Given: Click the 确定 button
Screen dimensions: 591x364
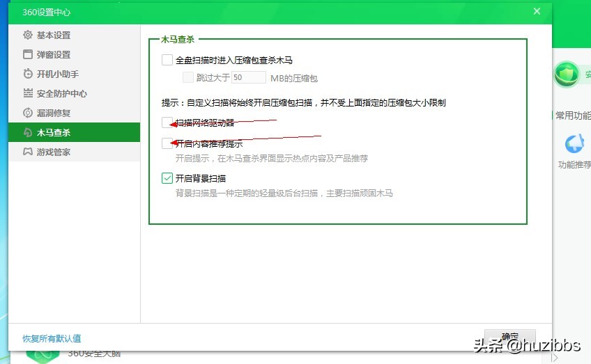Looking at the screenshot, I should [x=509, y=338].
